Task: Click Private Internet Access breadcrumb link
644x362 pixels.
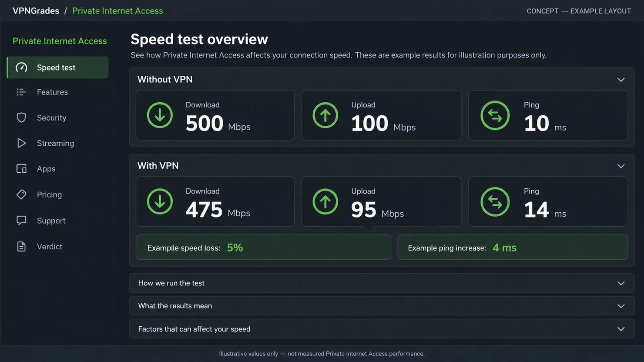Action: tap(117, 11)
